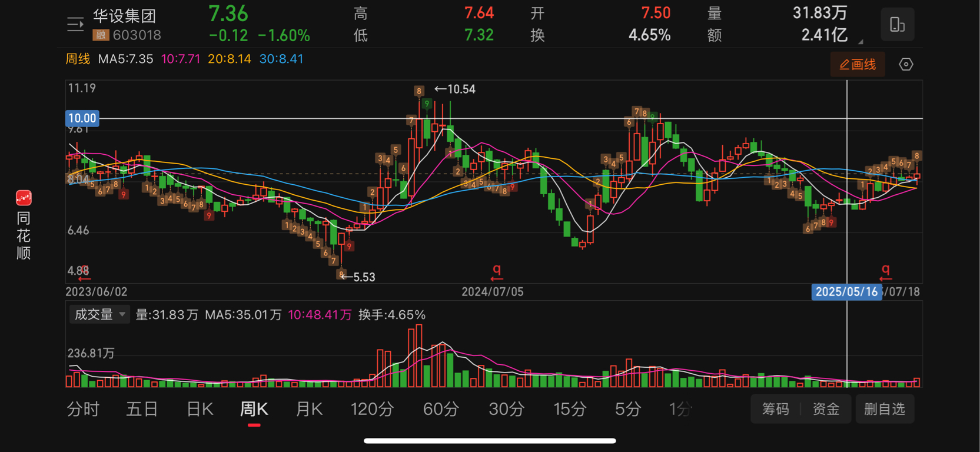Tap turnover rate 4.65% in header

click(650, 35)
